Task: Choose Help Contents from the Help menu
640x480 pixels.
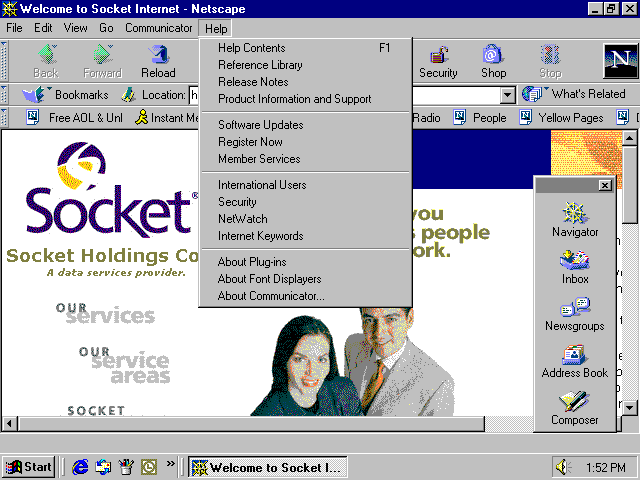Action: tap(305, 48)
